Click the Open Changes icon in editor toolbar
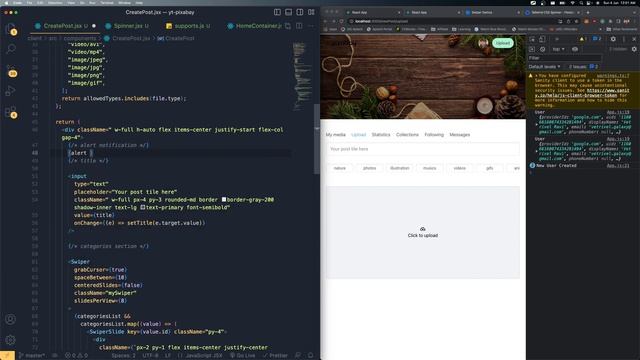The height and width of the screenshot is (360, 640). (288, 26)
